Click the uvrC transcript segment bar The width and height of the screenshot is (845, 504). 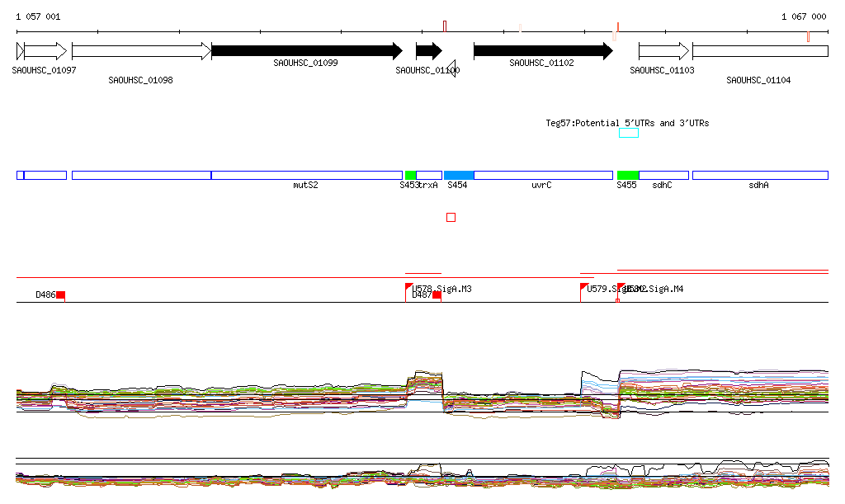pos(543,175)
